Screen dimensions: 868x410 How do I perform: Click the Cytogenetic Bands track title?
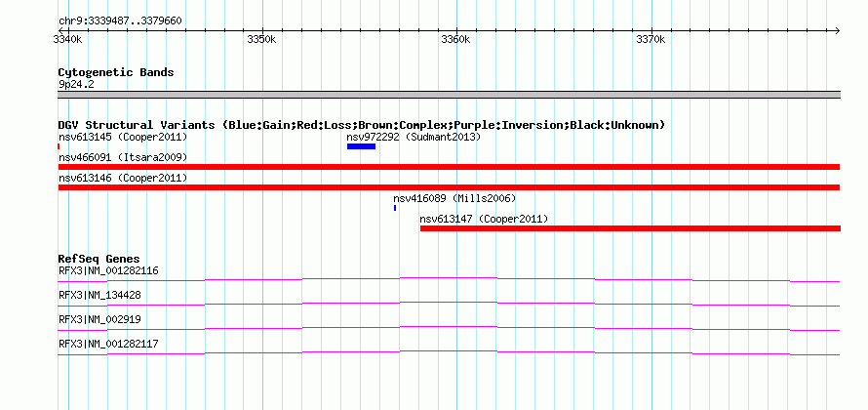coord(116,72)
